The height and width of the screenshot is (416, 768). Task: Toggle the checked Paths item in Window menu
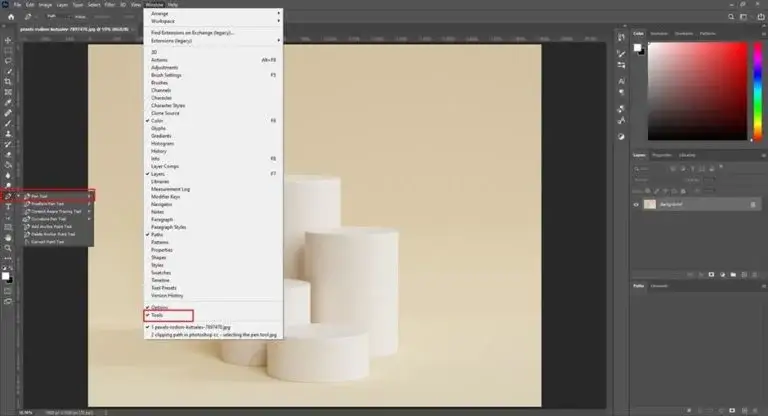(x=213, y=235)
